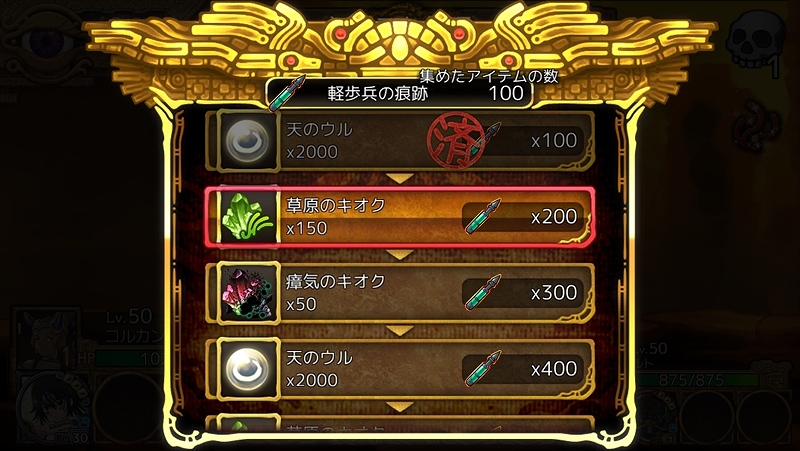800x451 pixels.
Task: Click the down arrow below the x100 reward row
Action: click(400, 179)
